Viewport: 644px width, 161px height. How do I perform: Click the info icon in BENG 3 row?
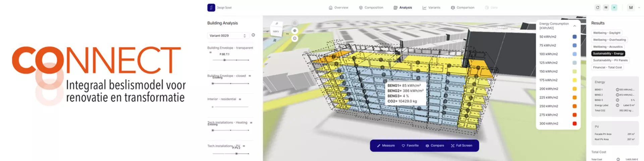(618, 100)
